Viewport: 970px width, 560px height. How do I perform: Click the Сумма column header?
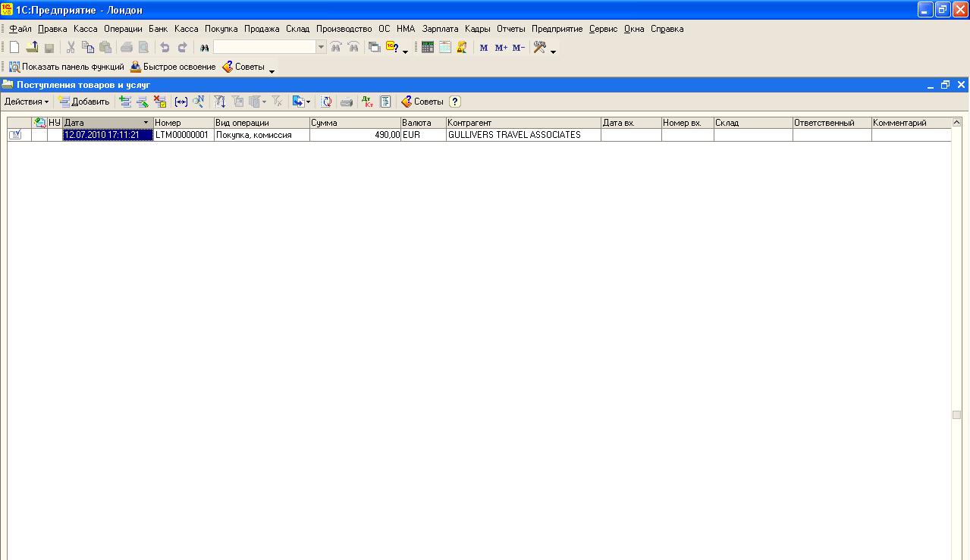click(355, 123)
